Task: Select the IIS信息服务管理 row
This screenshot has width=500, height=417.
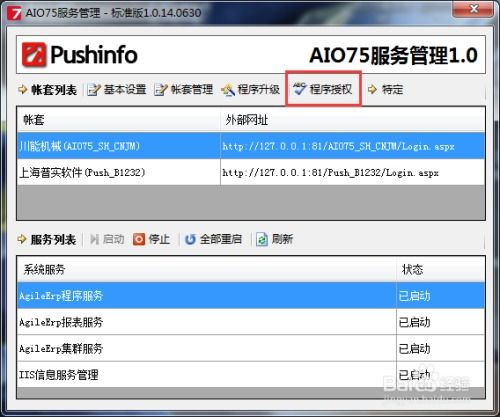Action: click(251, 375)
